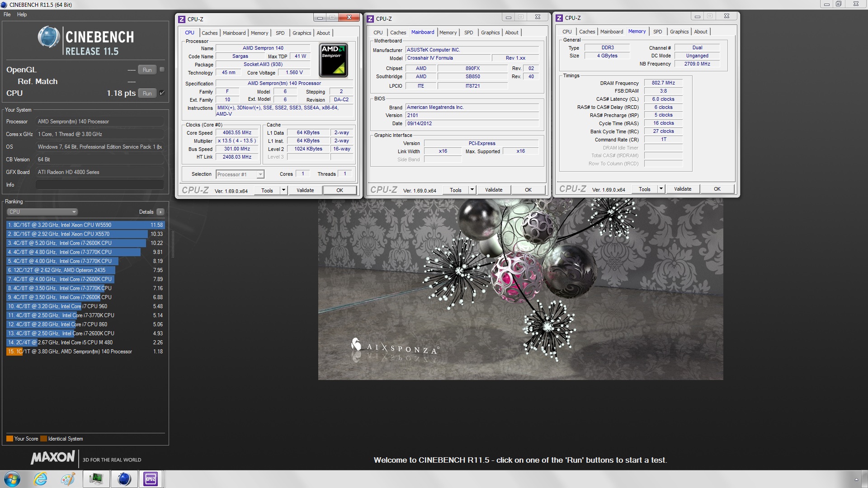Click the motherboard model Crosshair IV Formula

(x=448, y=58)
